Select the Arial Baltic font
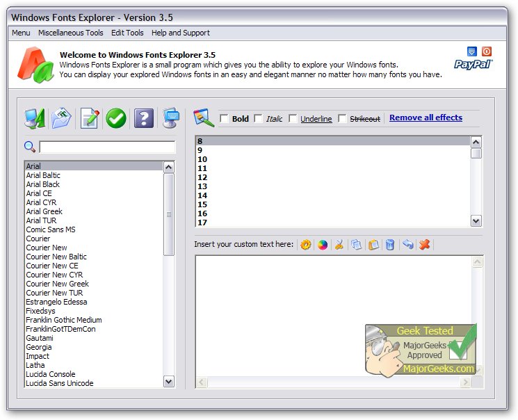Viewport: 518px width, 420px height. coord(94,175)
